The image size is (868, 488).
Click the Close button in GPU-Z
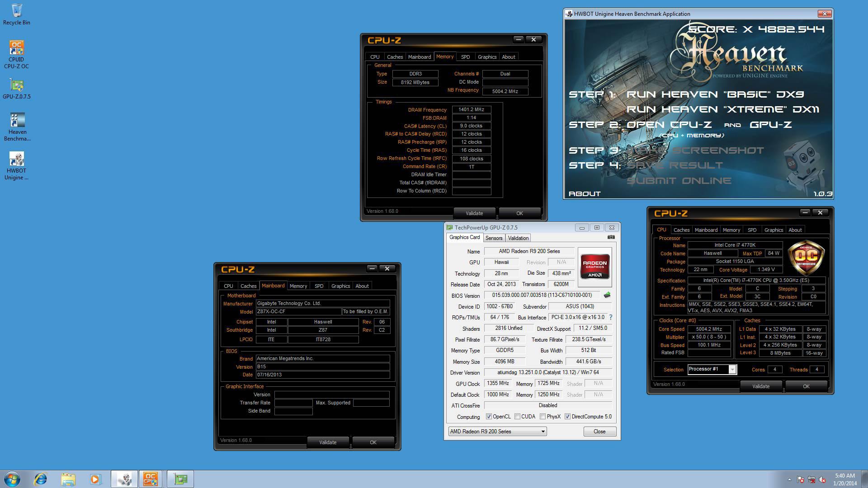point(599,432)
